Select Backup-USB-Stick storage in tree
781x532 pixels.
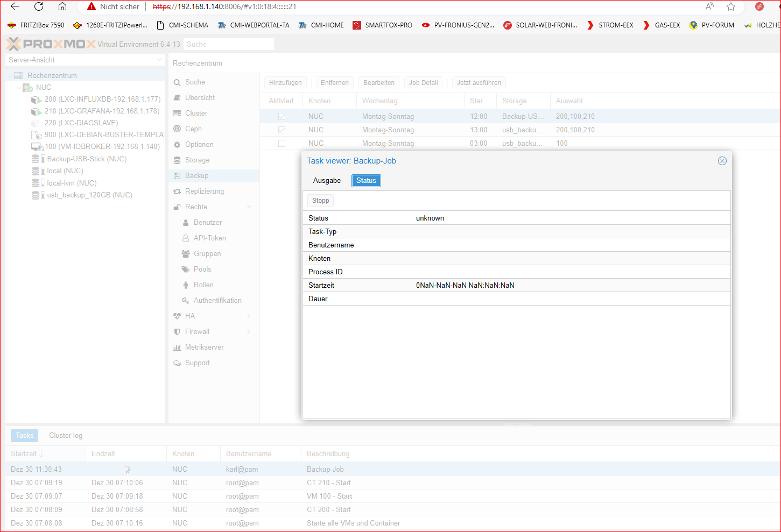pos(79,159)
